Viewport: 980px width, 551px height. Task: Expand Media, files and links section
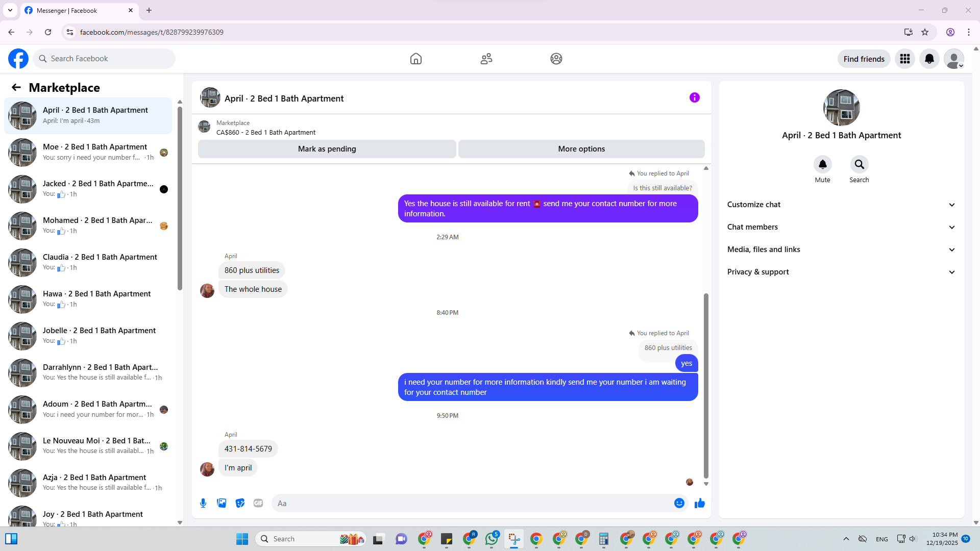pos(841,249)
